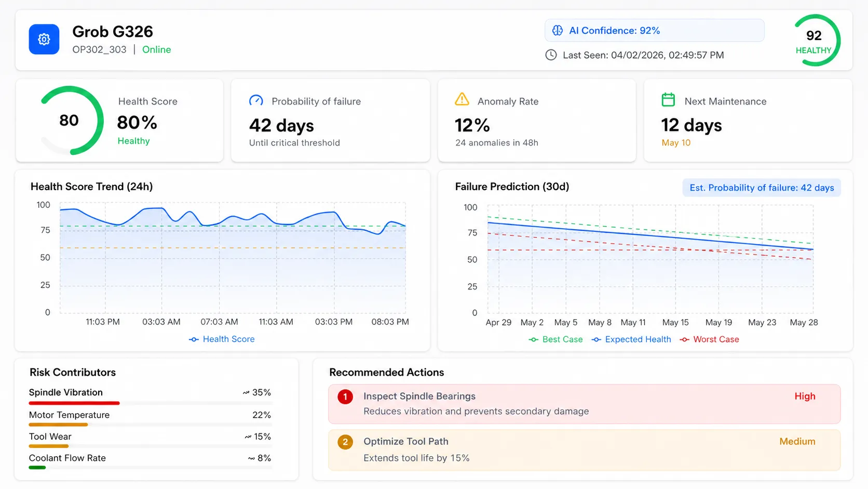Screen dimensions: 868x489
Task: Click the trend icon in the Tool Wear row
Action: 248,437
